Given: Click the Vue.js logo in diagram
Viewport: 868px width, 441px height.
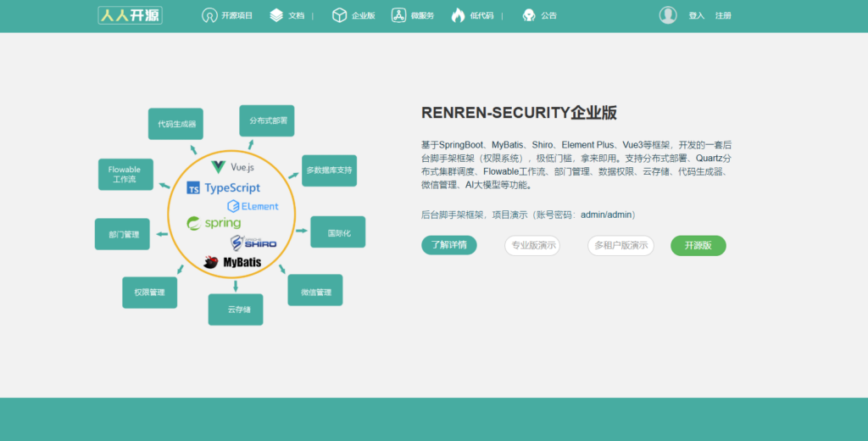Looking at the screenshot, I should click(219, 167).
